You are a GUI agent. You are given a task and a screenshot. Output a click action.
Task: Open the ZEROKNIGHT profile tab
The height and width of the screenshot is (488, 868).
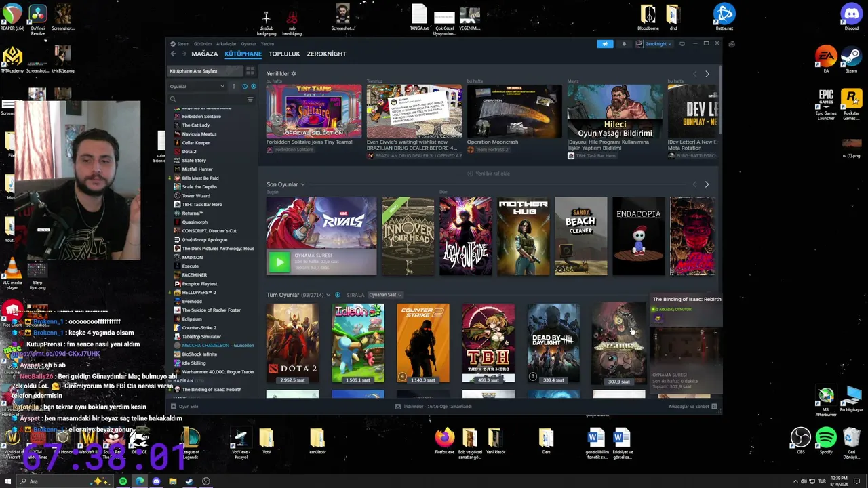point(326,54)
